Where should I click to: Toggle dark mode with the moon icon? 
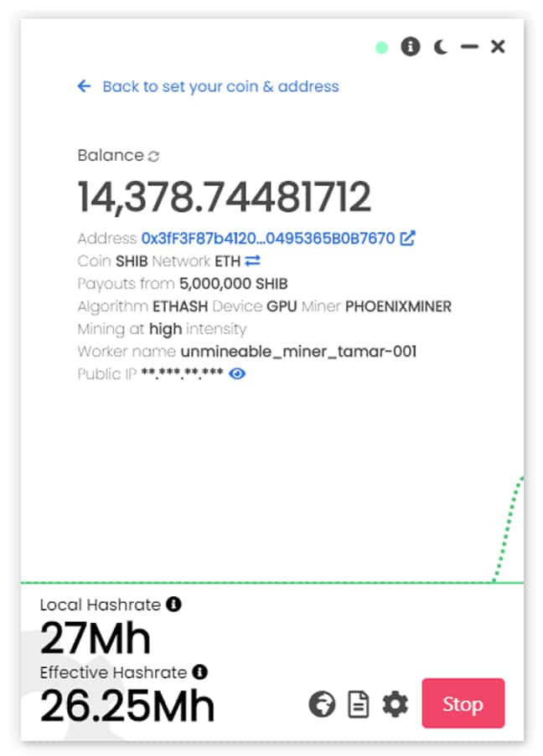[x=440, y=47]
